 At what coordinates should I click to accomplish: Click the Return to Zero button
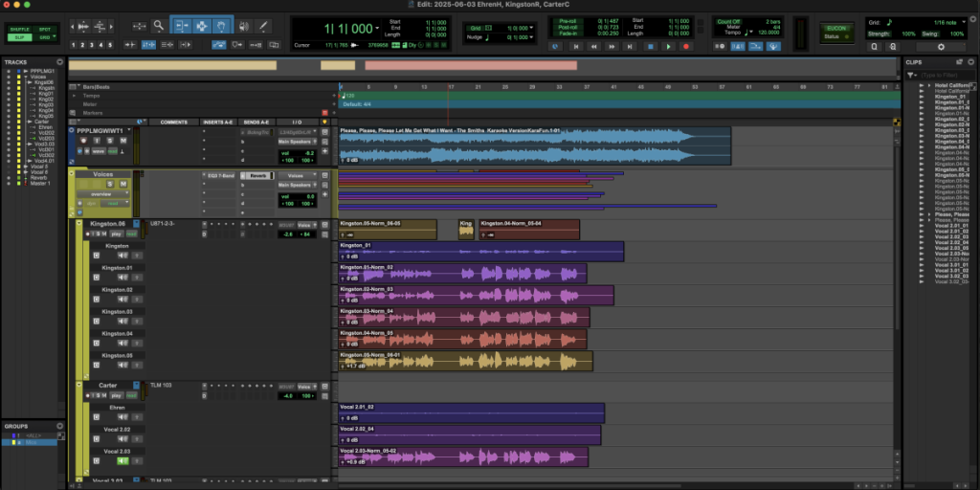(576, 46)
